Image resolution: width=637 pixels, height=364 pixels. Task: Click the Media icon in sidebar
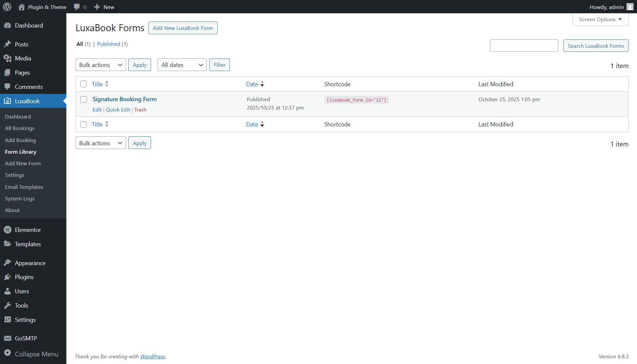(7, 58)
